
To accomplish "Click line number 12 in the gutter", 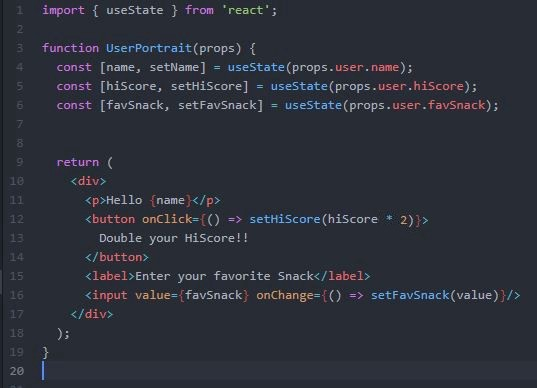I will pos(17,219).
